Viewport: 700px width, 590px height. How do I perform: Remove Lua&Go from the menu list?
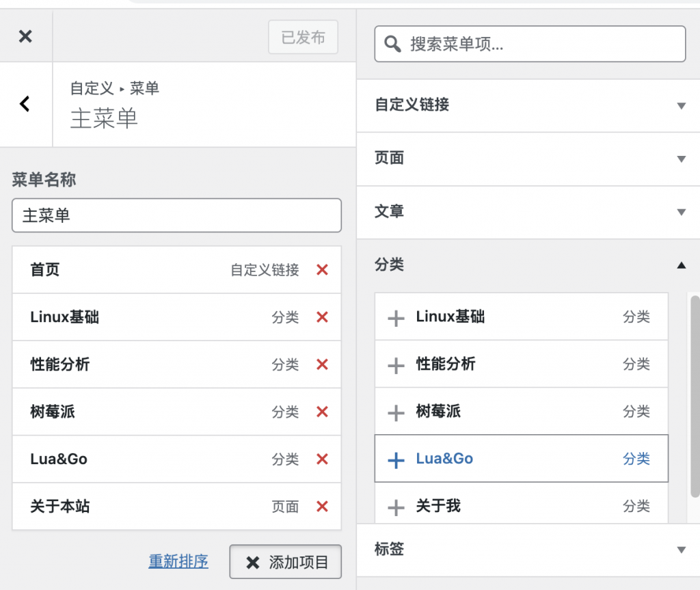pos(322,459)
